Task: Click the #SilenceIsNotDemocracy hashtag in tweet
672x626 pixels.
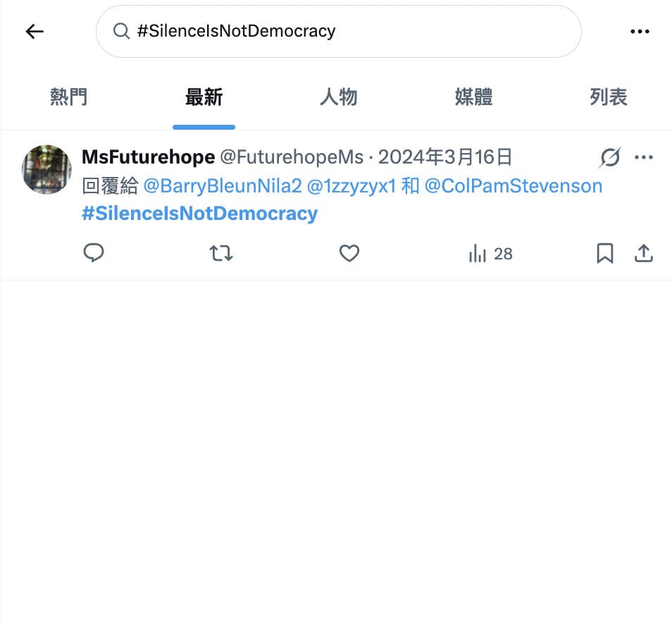Action: coord(199,214)
